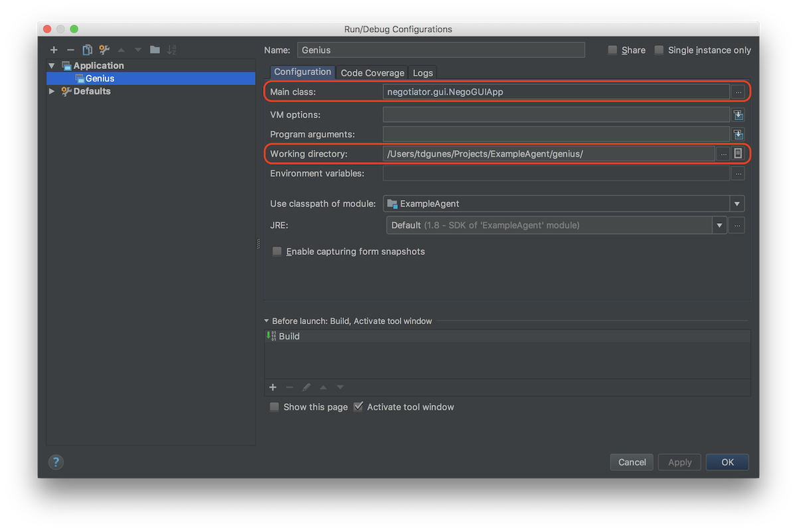This screenshot has width=797, height=532.
Task: Add a new run configuration
Action: coord(54,50)
